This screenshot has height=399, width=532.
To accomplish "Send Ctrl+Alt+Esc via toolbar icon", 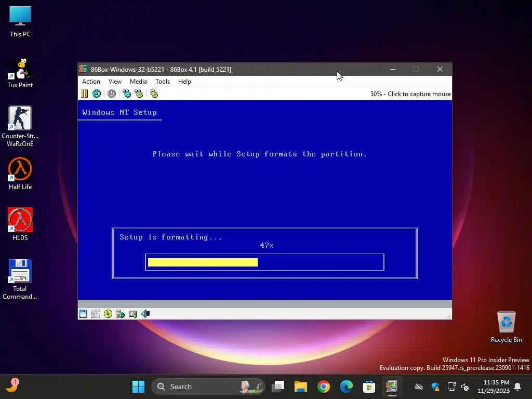I will tap(139, 94).
